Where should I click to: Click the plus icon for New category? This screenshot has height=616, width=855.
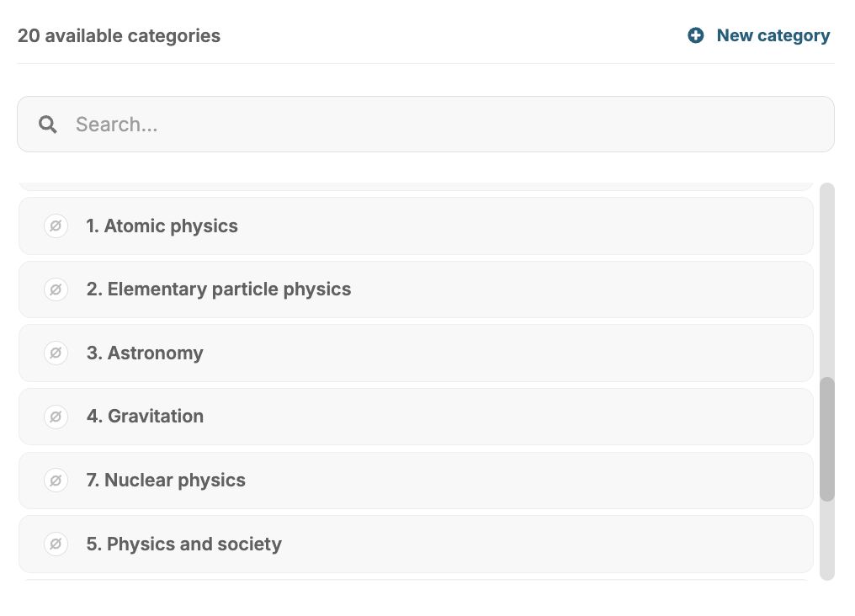696,35
